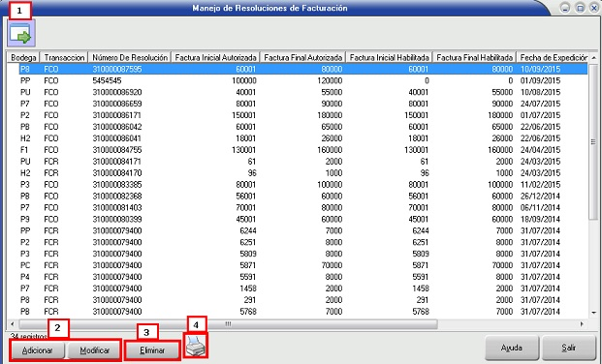Click the horizontal scrollbar thumb
The height and width of the screenshot is (364, 602).
point(228,324)
